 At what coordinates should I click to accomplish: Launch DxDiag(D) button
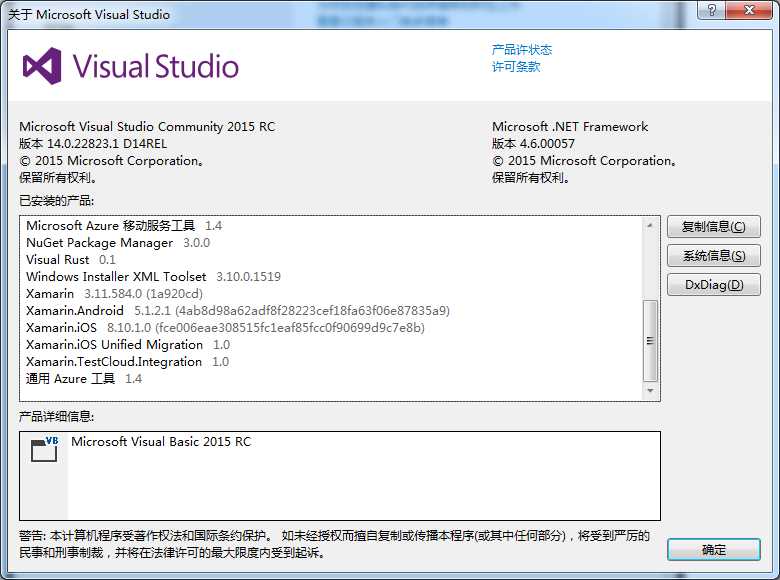tap(713, 285)
